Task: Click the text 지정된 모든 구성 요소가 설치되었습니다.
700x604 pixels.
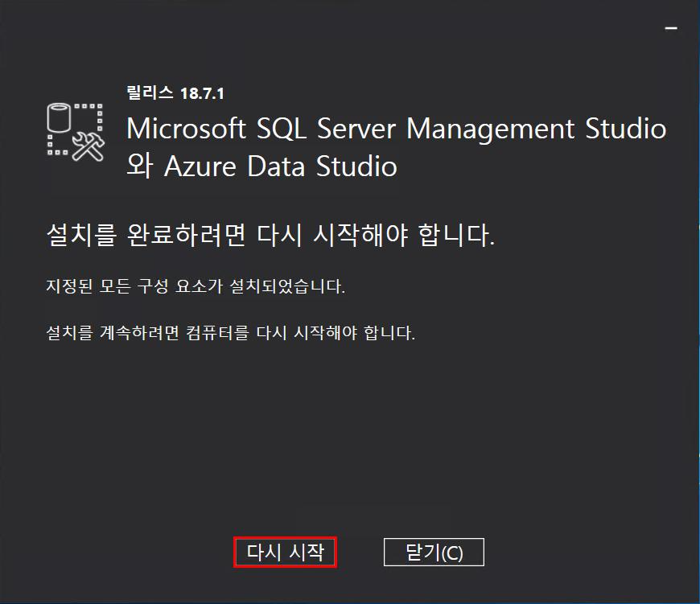Action: (x=196, y=286)
